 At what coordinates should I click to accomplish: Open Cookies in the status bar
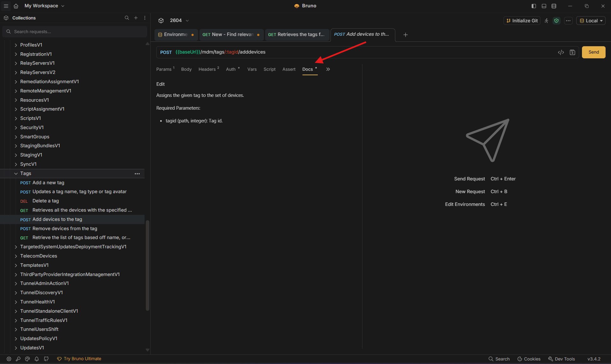pos(529,359)
